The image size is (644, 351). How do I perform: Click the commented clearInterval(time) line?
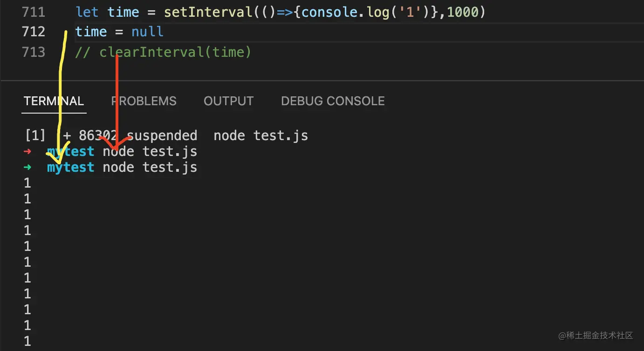163,52
